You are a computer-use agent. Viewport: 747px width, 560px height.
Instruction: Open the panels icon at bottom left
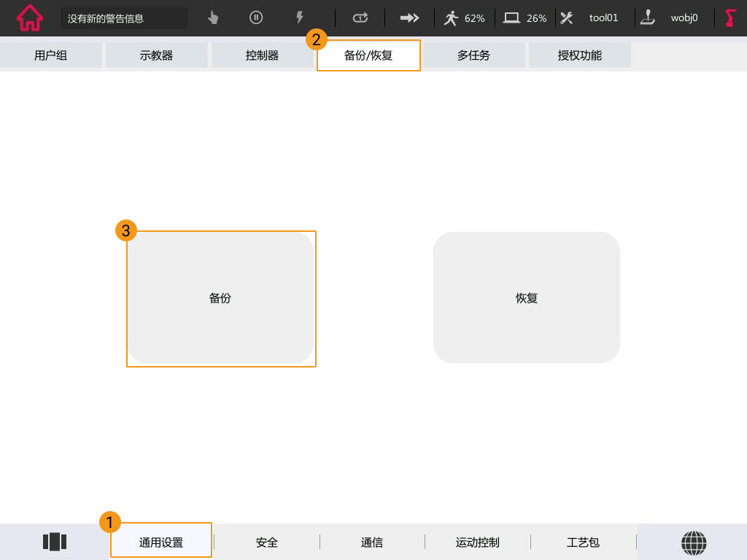(x=55, y=542)
